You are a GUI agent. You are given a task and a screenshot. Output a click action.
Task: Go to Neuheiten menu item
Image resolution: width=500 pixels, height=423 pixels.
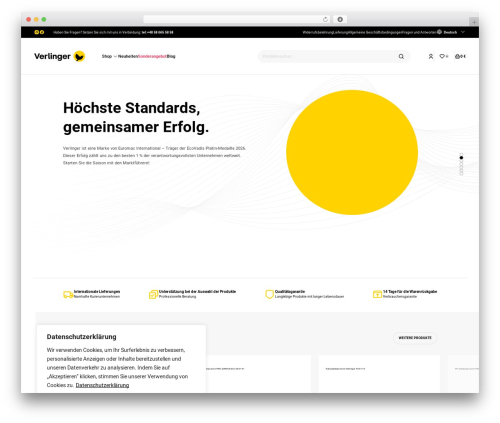(x=128, y=56)
